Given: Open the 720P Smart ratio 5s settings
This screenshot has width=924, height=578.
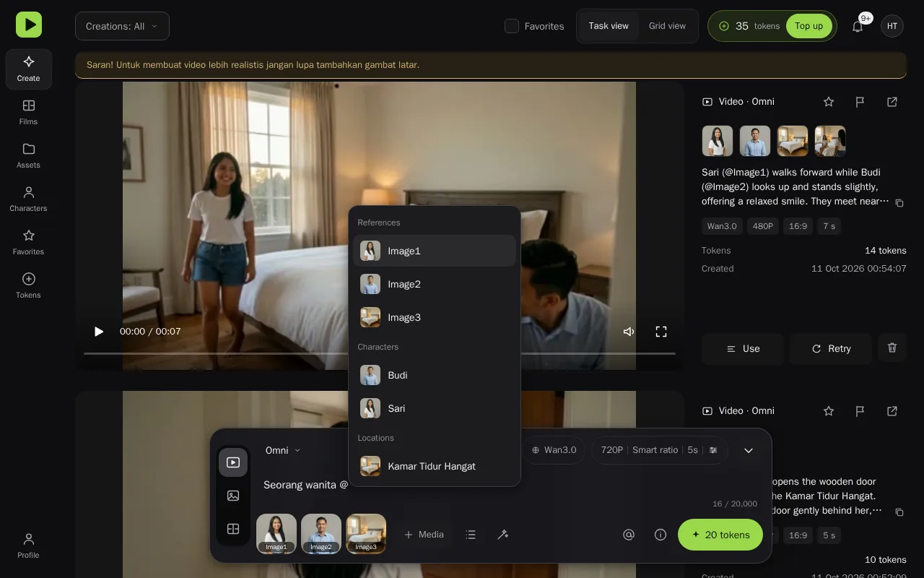Looking at the screenshot, I should [659, 450].
